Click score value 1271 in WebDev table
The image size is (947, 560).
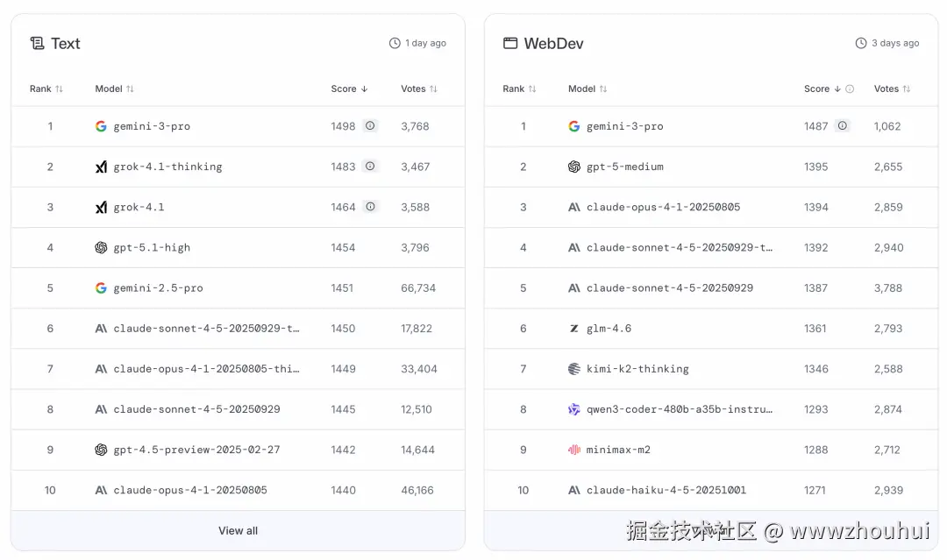tap(815, 490)
